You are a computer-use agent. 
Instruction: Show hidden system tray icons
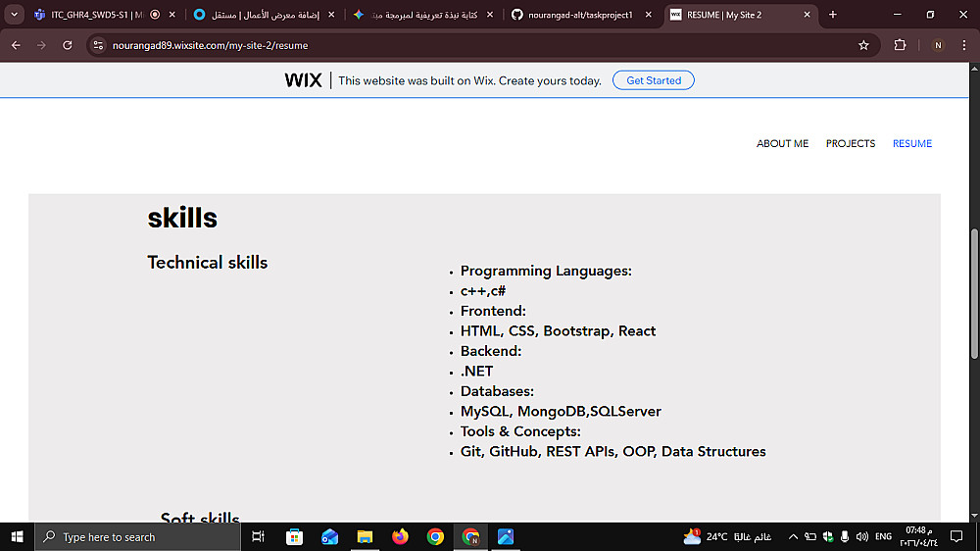click(x=793, y=536)
